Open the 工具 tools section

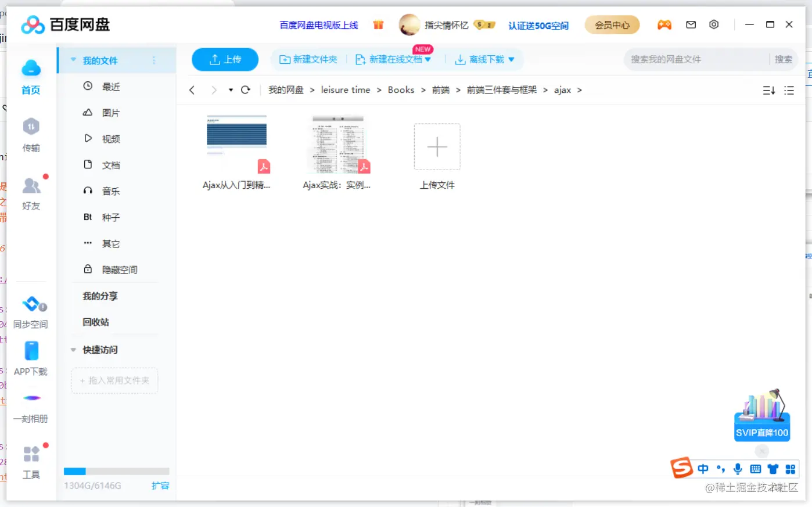[x=31, y=462]
